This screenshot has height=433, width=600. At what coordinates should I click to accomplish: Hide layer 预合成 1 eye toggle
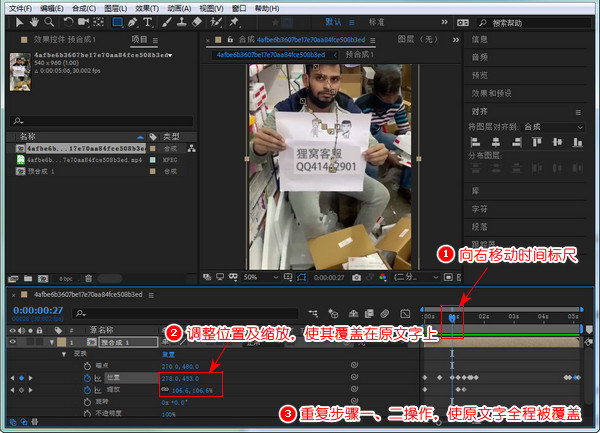pos(13,342)
